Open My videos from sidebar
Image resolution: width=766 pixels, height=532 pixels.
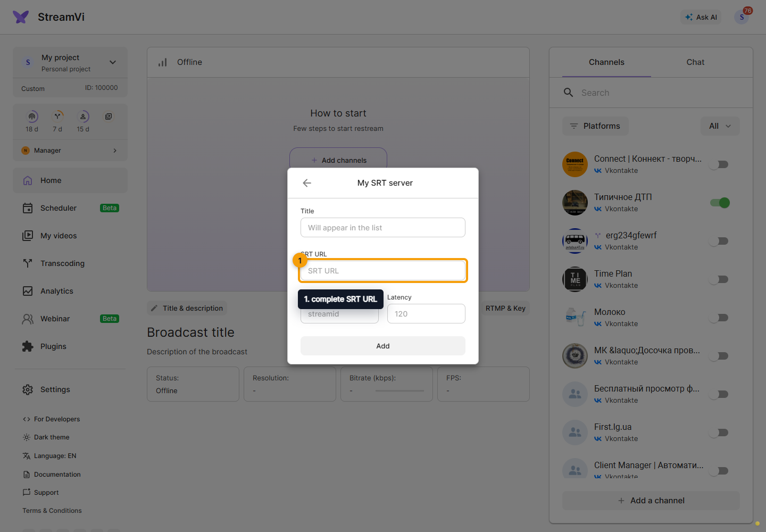pos(70,236)
